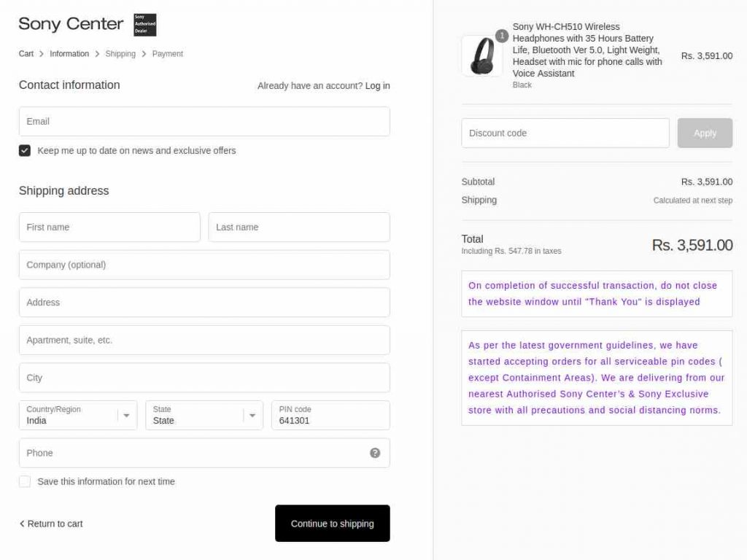747x560 pixels.
Task: Click the Sony Authorised Dealer badge icon
Action: tap(145, 25)
